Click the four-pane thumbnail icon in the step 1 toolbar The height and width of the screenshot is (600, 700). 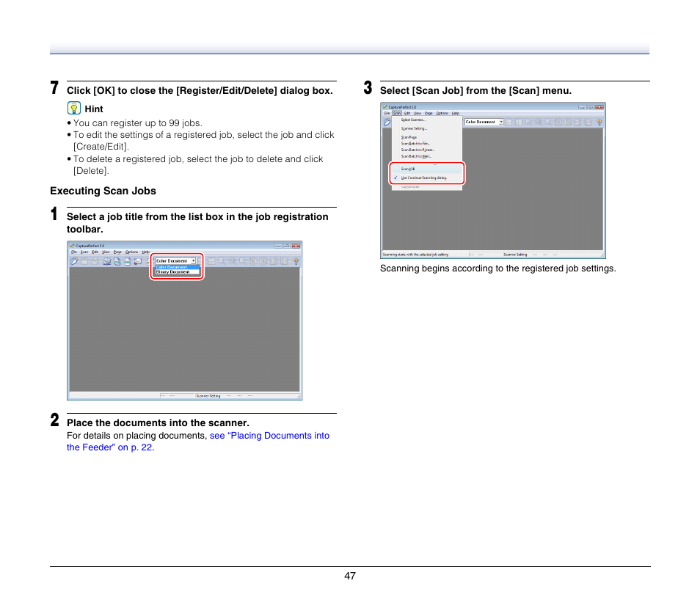[211, 261]
